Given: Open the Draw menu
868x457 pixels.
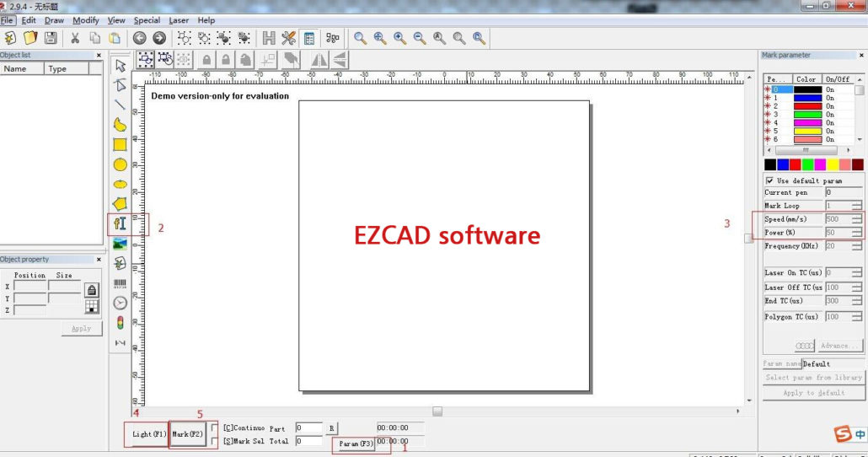Looking at the screenshot, I should (54, 20).
